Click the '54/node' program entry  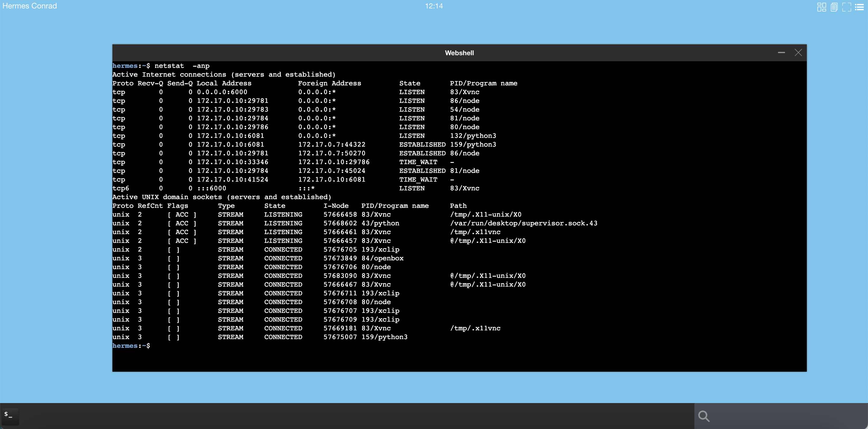pyautogui.click(x=465, y=110)
